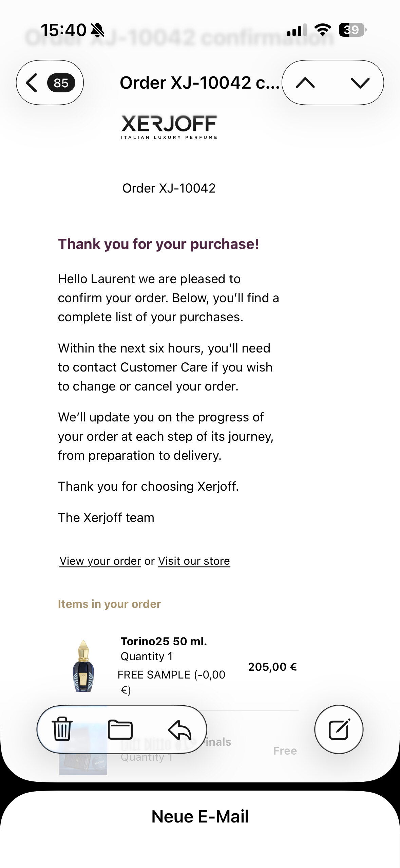This screenshot has height=868, width=400.
Task: Tap the email subject title in header
Action: [199, 83]
